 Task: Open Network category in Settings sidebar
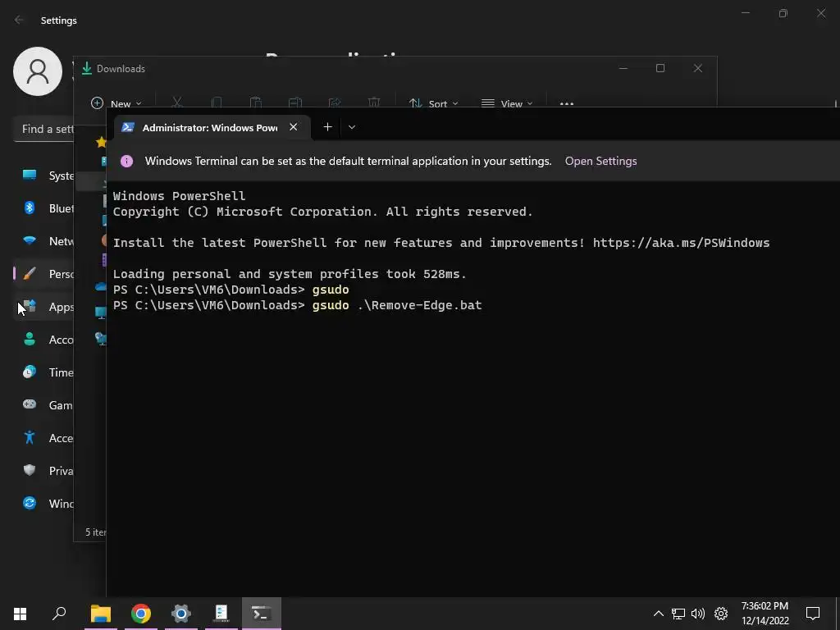tap(43, 241)
